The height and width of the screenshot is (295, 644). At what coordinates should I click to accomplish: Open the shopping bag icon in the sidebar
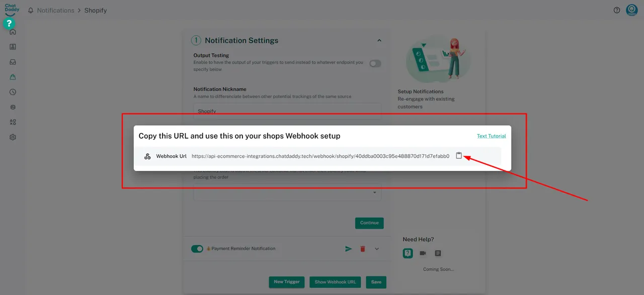pyautogui.click(x=13, y=77)
